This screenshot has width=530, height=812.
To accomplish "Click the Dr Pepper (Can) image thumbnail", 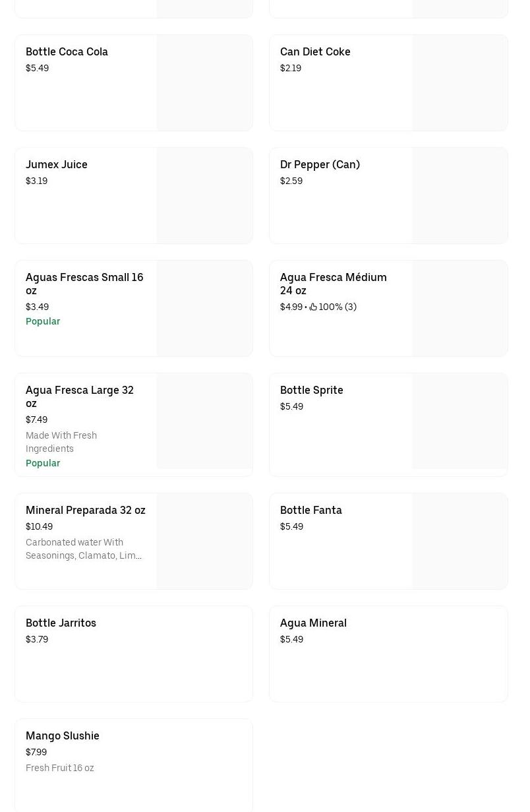I will click(459, 196).
